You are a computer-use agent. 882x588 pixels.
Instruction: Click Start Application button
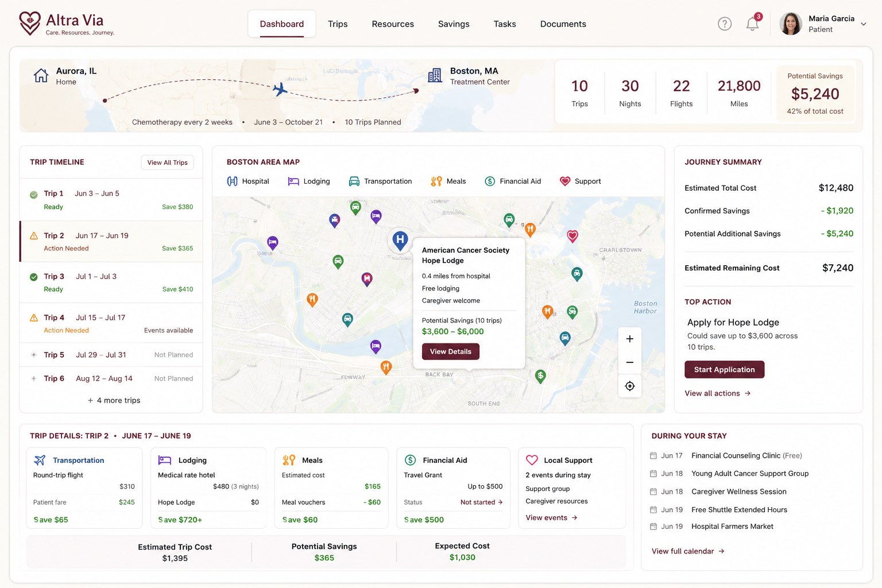tap(724, 369)
